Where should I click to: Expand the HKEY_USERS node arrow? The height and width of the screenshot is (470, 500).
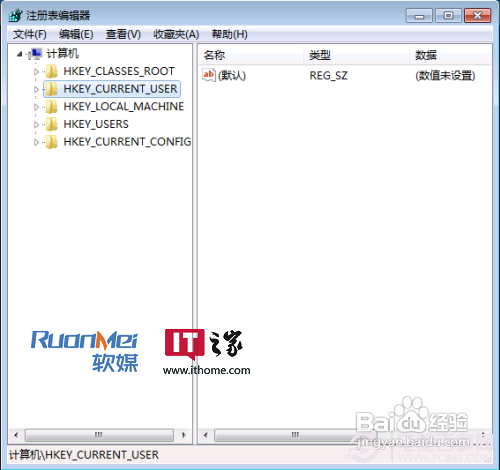click(36, 125)
